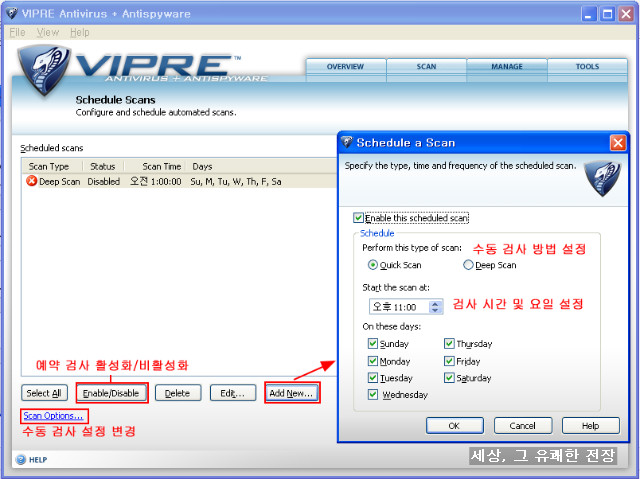Open the Scan Options... link

click(x=53, y=416)
